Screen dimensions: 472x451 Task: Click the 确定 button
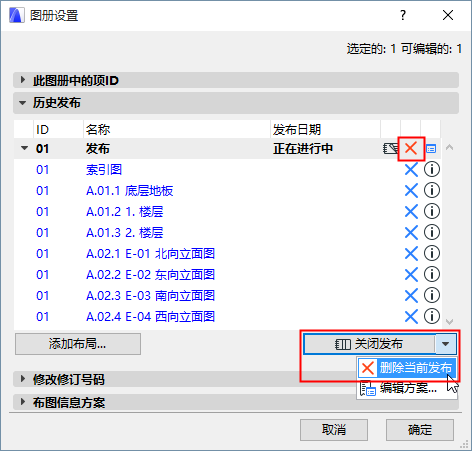click(x=420, y=430)
